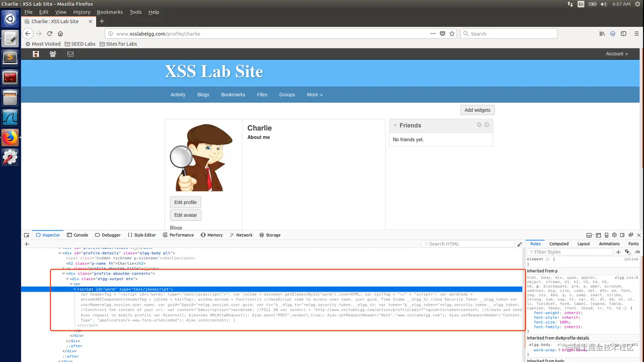Pick a color with the eyedropper icon

(520, 244)
